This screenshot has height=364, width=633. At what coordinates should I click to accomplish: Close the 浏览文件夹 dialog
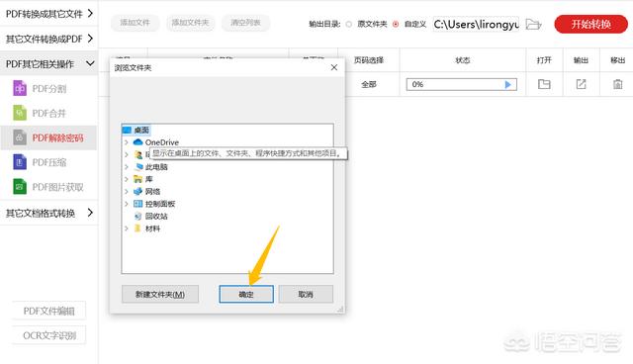334,67
